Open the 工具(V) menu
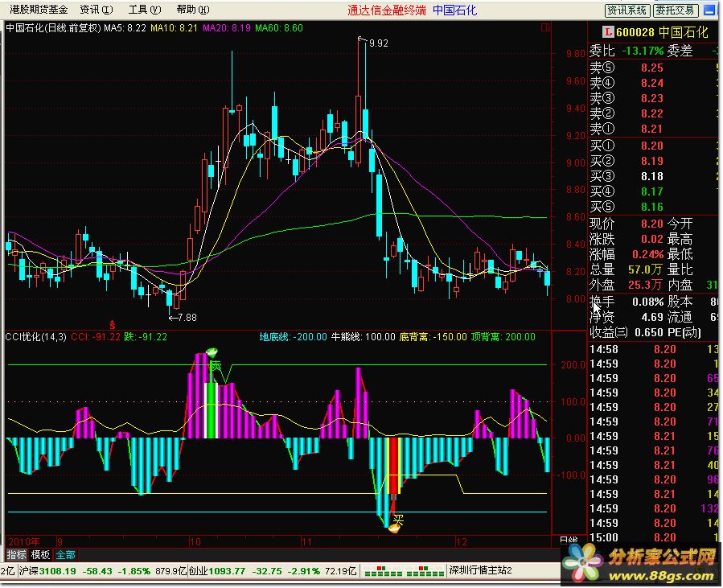This screenshot has width=723, height=588. click(145, 9)
